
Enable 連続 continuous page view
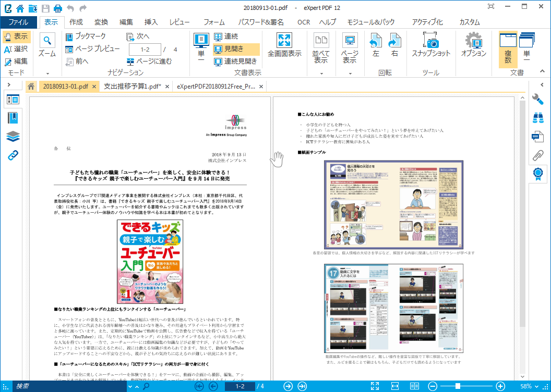221,38
